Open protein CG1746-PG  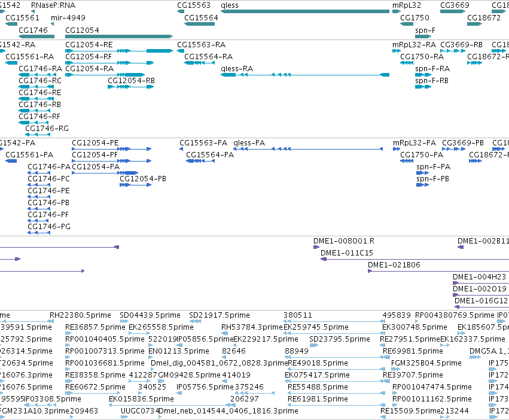(39, 233)
